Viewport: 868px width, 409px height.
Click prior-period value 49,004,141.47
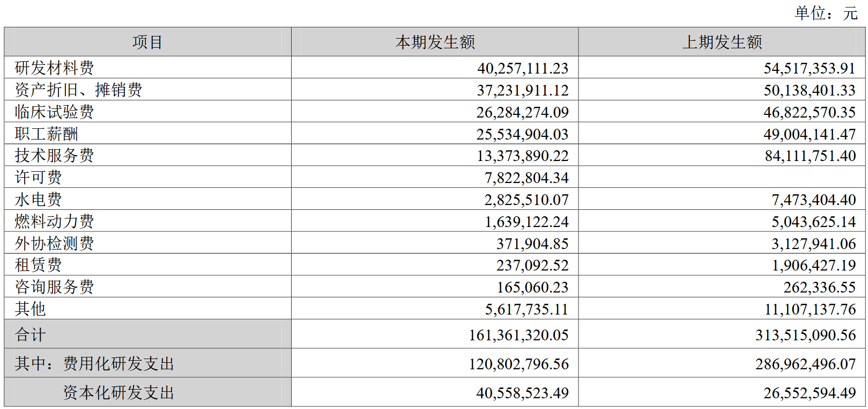809,134
